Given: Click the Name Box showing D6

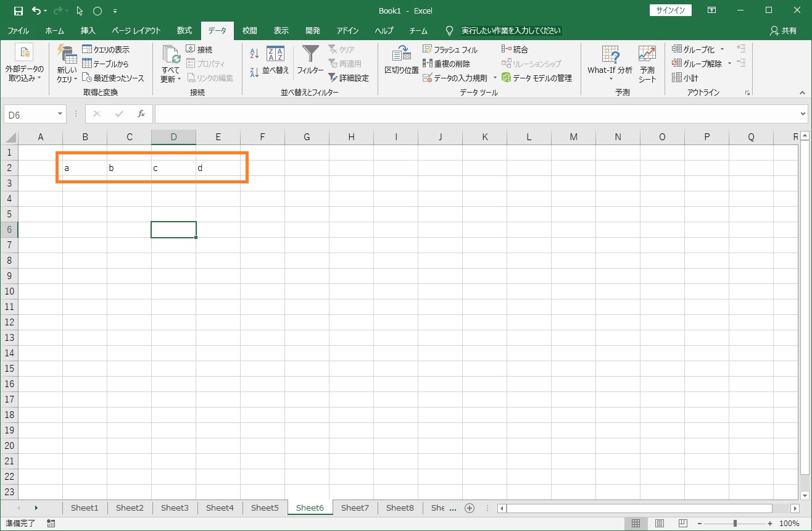Looking at the screenshot, I should 31,114.
